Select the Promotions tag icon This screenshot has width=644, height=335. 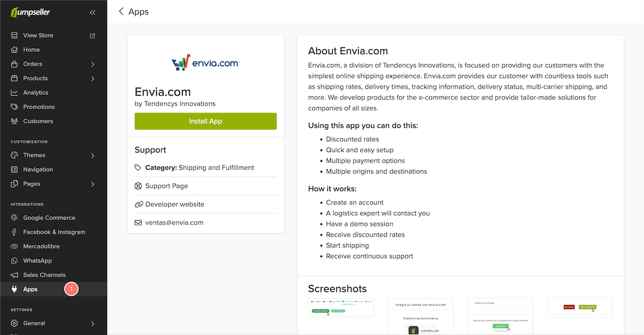coord(15,107)
